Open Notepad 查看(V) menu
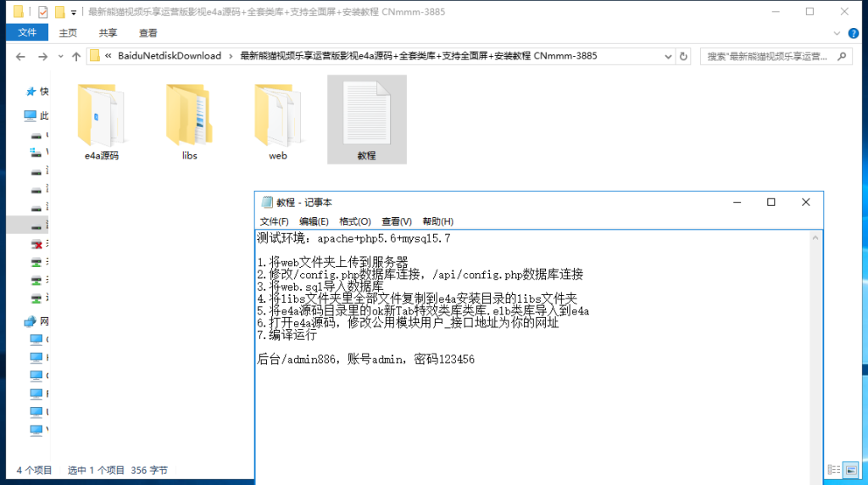 point(397,221)
